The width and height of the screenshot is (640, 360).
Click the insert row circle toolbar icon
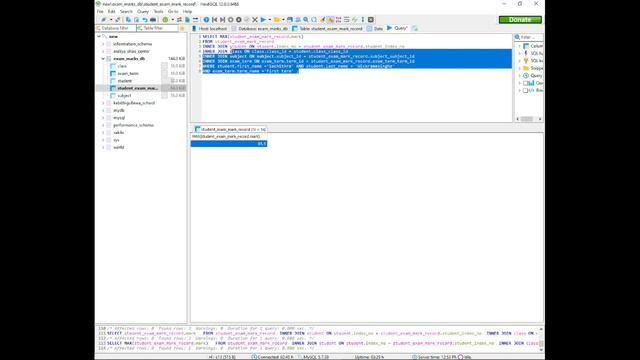(x=231, y=20)
